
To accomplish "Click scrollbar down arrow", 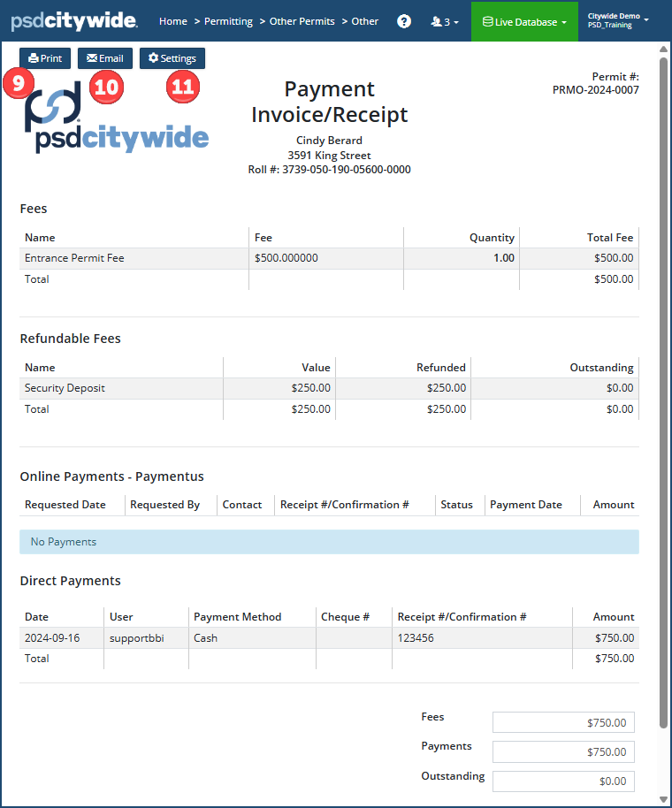I will [663, 799].
